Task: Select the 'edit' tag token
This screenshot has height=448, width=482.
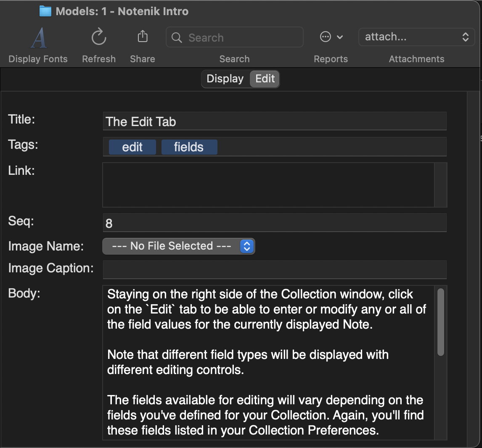Action: point(132,147)
